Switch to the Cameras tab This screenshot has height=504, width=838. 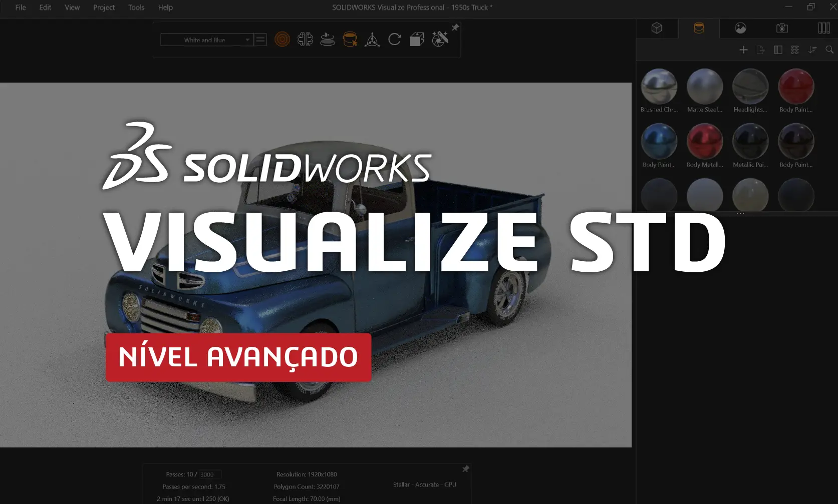pyautogui.click(x=782, y=28)
